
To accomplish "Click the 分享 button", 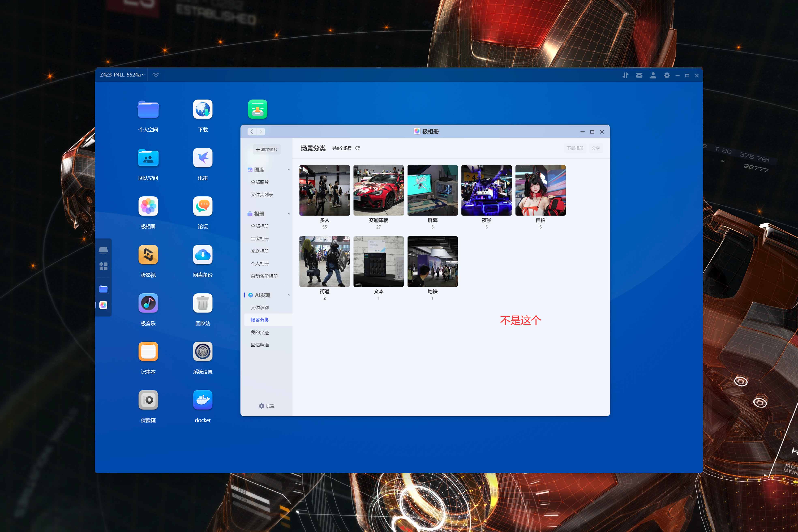I will (596, 148).
